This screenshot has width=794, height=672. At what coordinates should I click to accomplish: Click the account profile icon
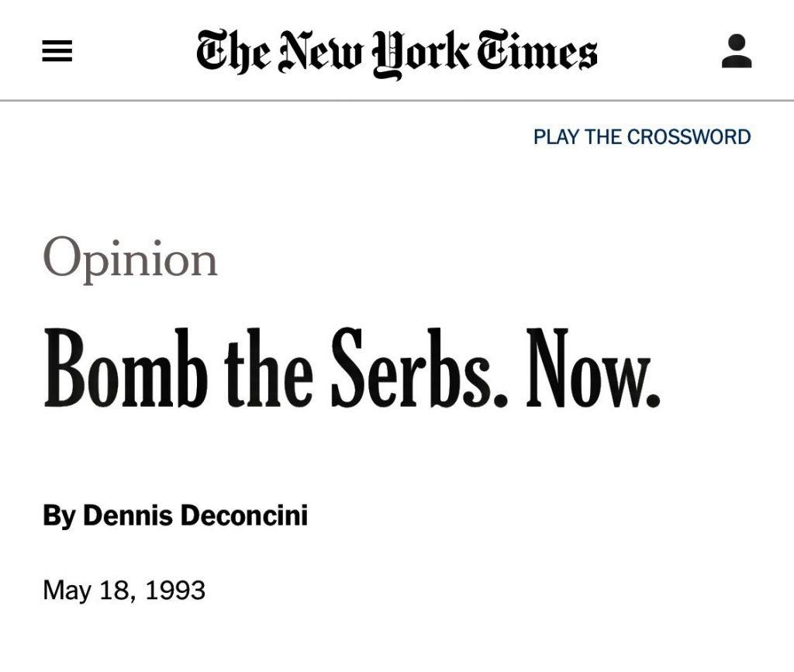click(737, 51)
